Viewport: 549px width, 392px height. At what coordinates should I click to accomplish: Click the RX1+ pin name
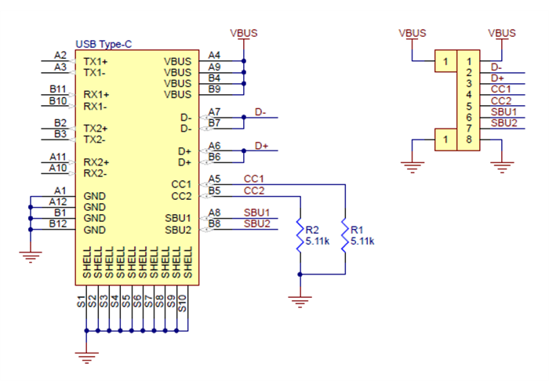[96, 95]
